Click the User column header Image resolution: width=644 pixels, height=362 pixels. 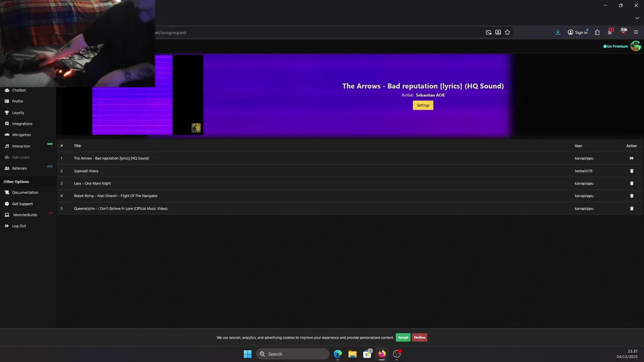579,146
